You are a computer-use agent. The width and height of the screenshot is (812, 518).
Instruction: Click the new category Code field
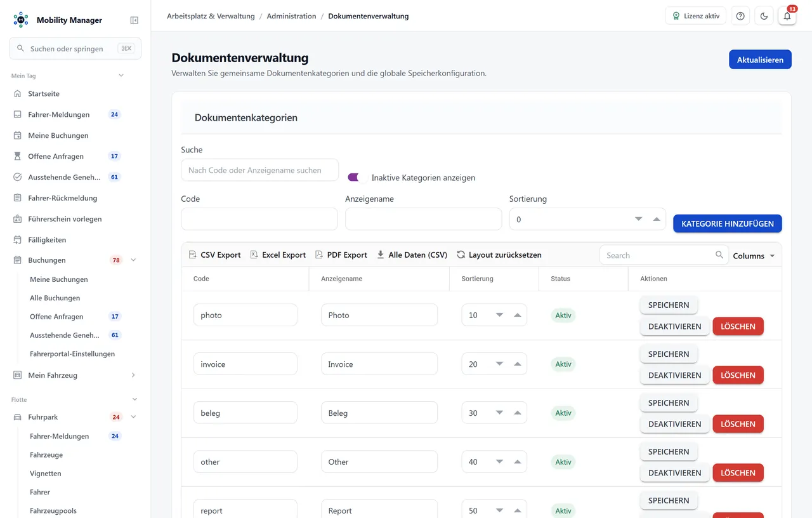point(259,219)
